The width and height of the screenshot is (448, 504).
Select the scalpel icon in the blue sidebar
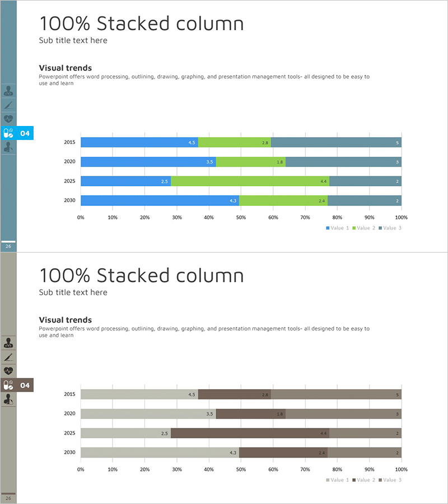tap(8, 105)
